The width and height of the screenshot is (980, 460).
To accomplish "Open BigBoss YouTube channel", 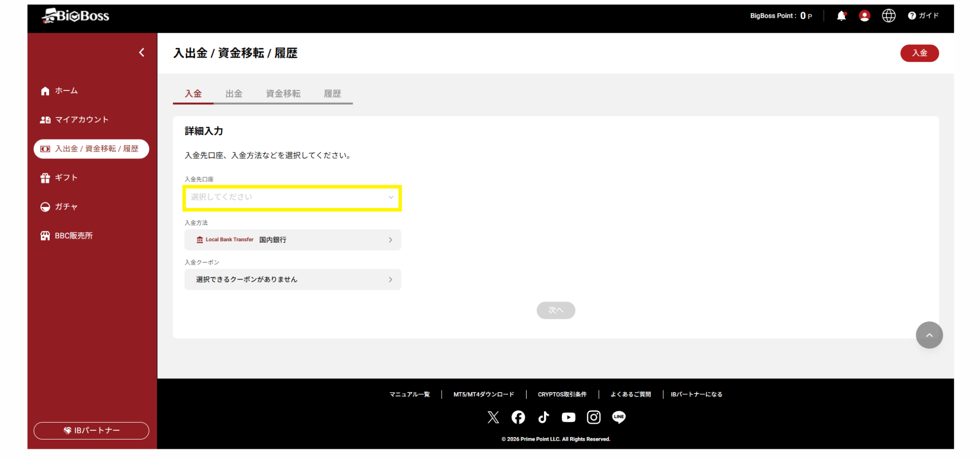I will point(568,417).
